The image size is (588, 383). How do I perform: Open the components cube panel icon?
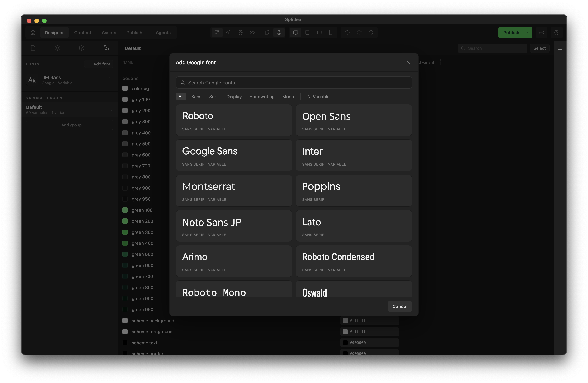pyautogui.click(x=81, y=48)
